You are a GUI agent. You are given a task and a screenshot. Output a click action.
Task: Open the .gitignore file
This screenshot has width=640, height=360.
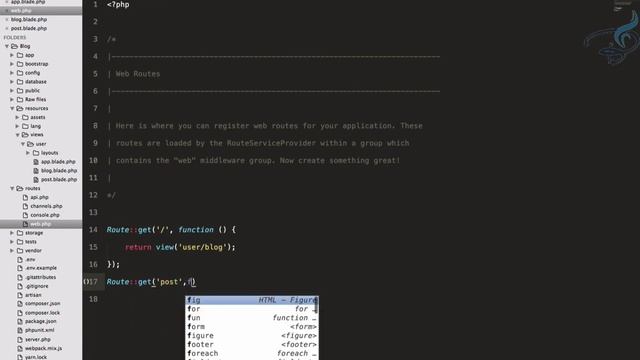pos(37,286)
